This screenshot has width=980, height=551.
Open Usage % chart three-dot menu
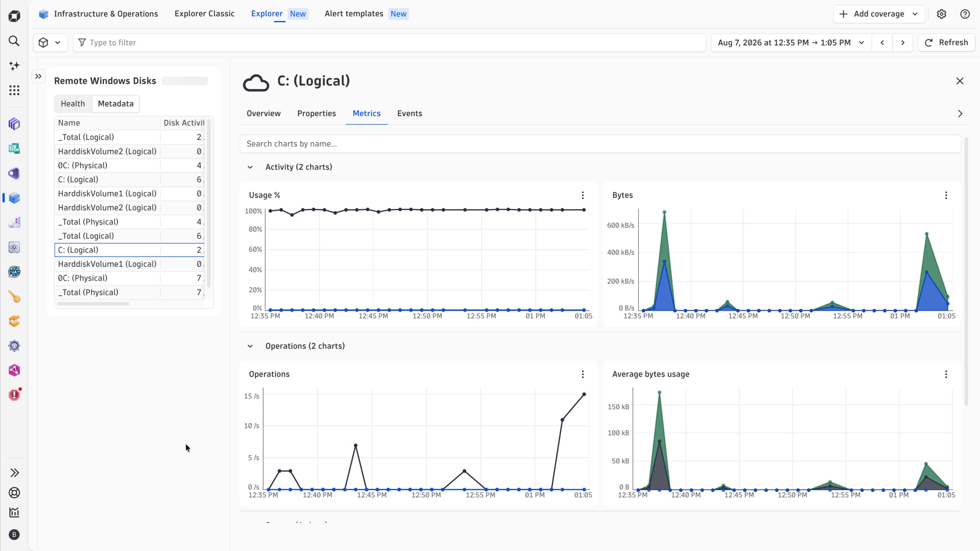point(582,195)
